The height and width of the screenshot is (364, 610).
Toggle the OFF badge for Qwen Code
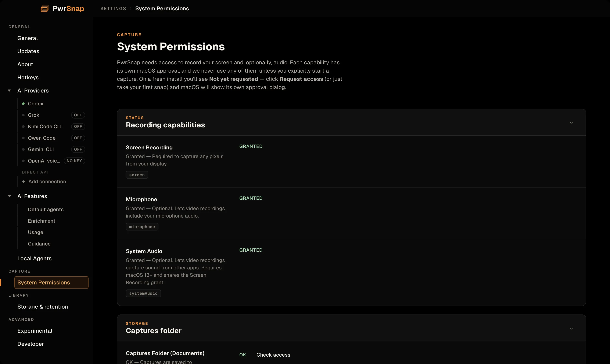78,138
